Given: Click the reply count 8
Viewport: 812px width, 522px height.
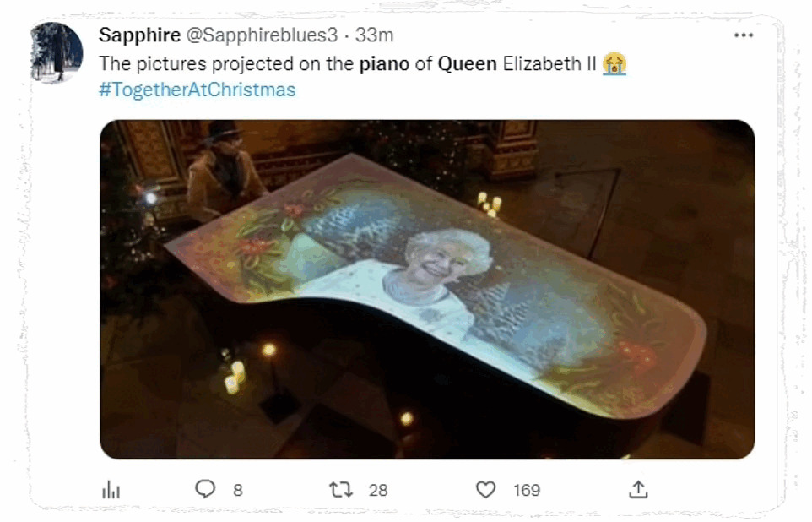Looking at the screenshot, I should point(238,490).
